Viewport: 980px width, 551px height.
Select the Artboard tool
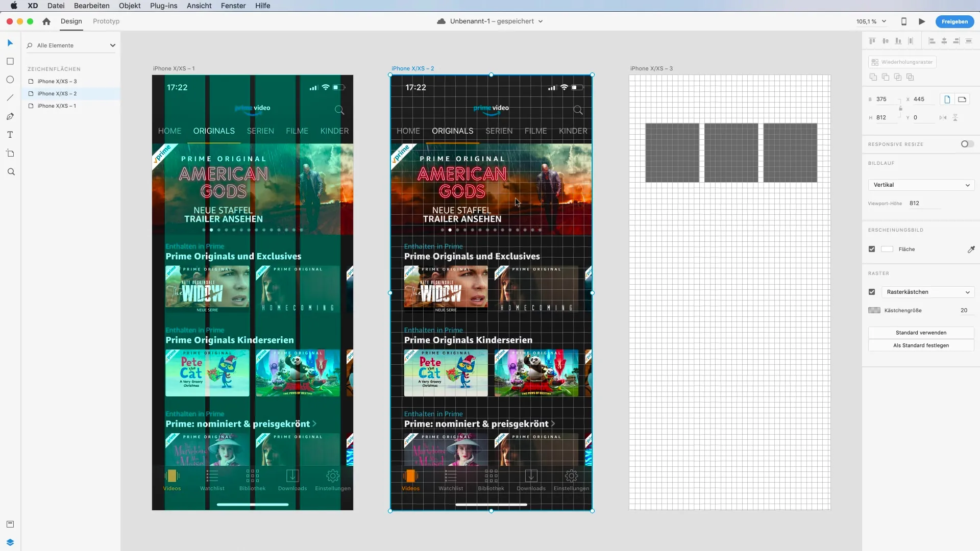coord(10,153)
